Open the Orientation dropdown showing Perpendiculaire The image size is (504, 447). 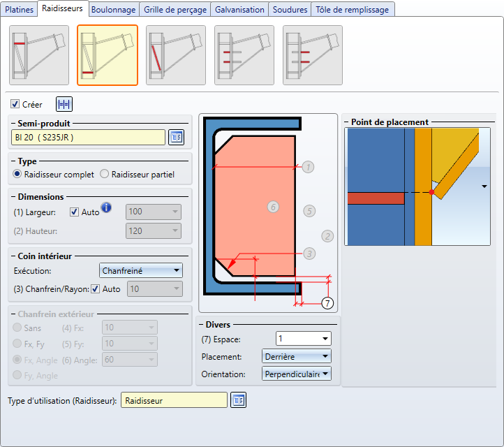(x=296, y=374)
